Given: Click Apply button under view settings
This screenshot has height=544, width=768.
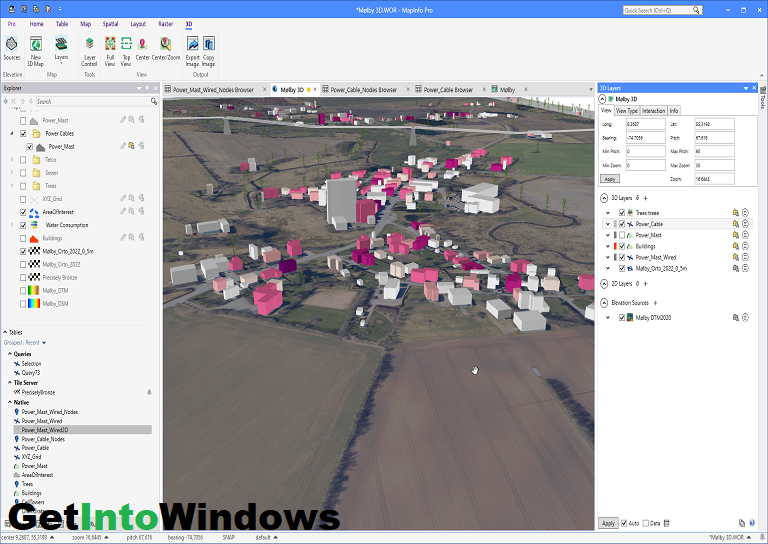Looking at the screenshot, I should 610,179.
